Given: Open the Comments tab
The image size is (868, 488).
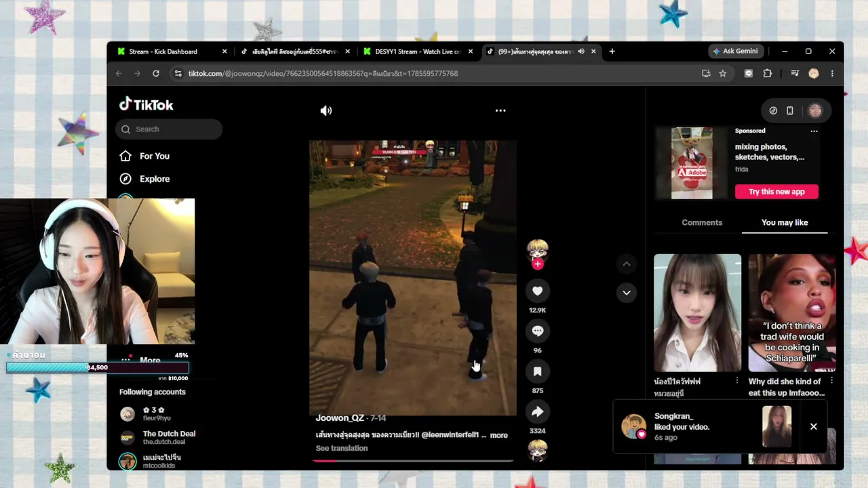Looking at the screenshot, I should tap(702, 222).
